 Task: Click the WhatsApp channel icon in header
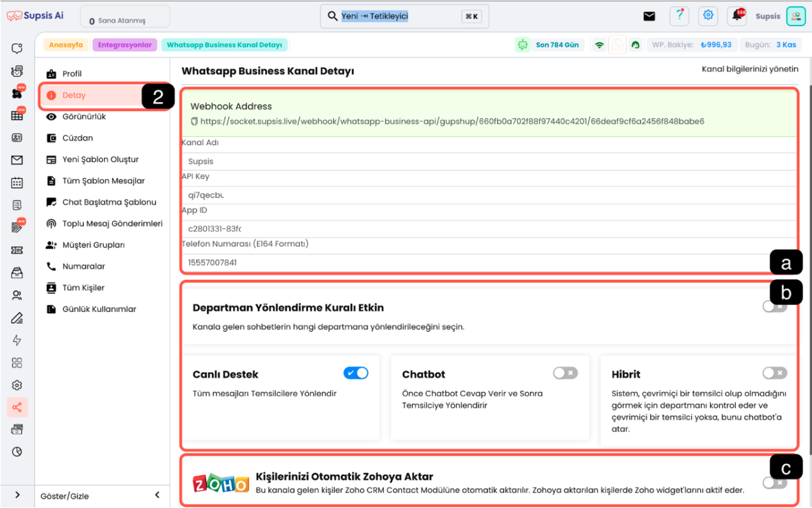click(617, 45)
